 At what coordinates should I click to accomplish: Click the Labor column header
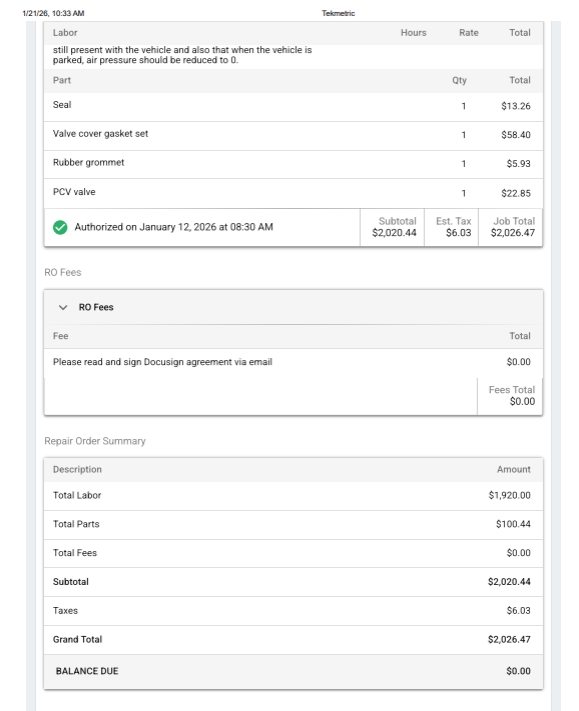(x=65, y=33)
